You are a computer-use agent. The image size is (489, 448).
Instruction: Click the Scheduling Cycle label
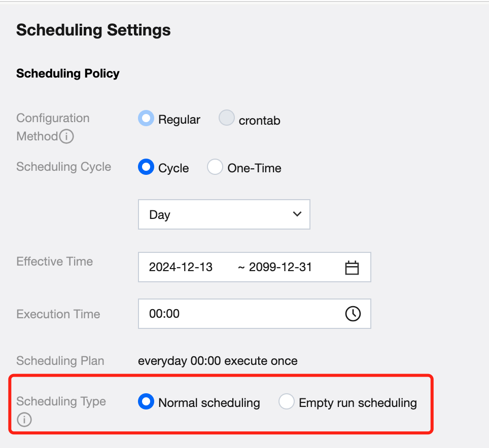63,167
